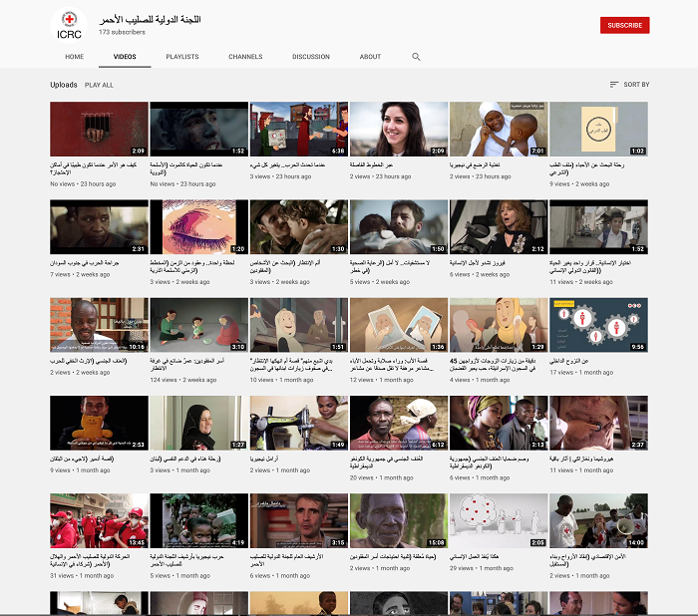The image size is (698, 616).
Task: Open the Uploads section heading
Action: click(64, 85)
